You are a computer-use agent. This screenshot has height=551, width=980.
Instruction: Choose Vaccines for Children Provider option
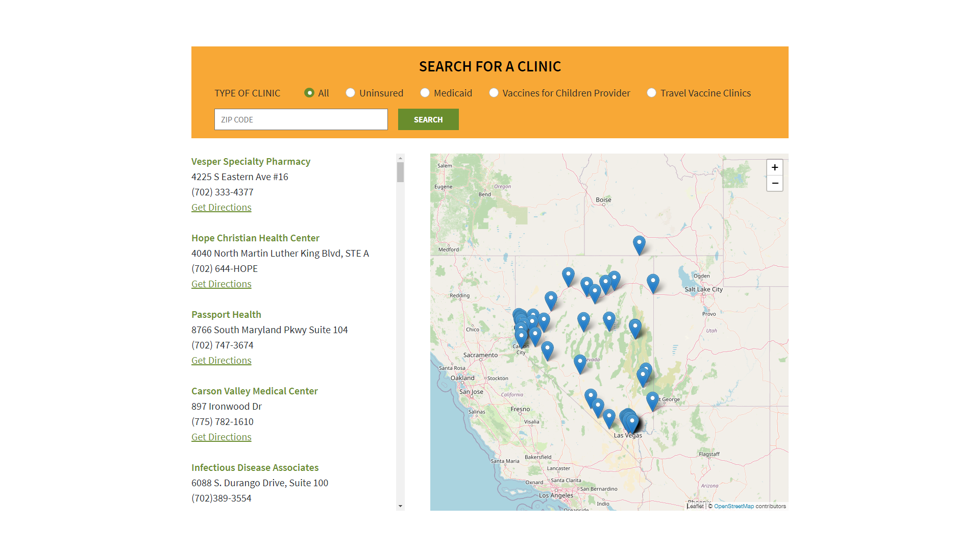click(x=494, y=93)
